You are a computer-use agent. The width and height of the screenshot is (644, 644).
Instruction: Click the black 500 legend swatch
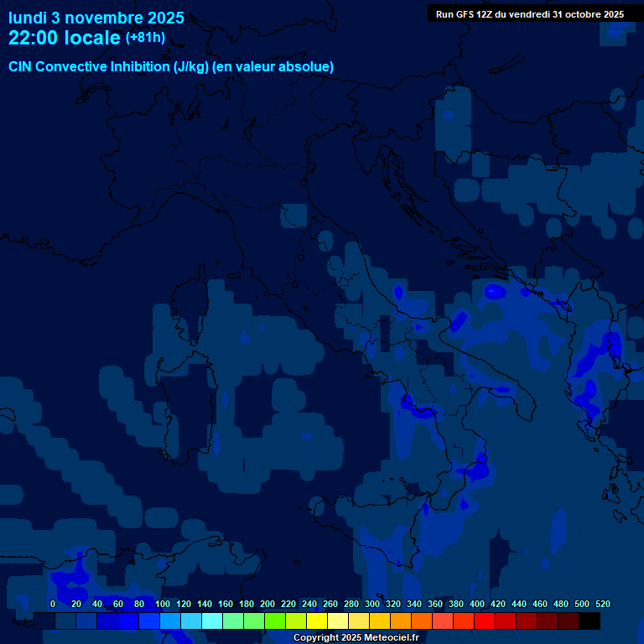(x=589, y=621)
